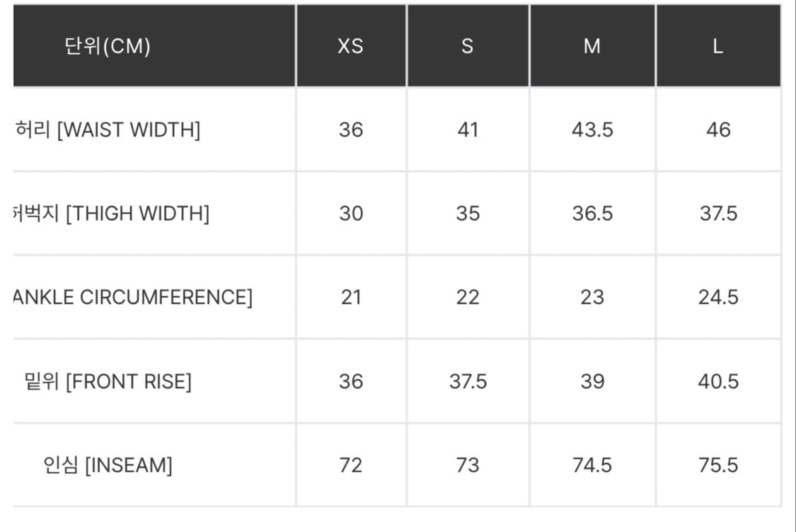Viewport: 796px width, 532px height.
Task: Select thigh width value 37.5 for L
Action: [718, 214]
